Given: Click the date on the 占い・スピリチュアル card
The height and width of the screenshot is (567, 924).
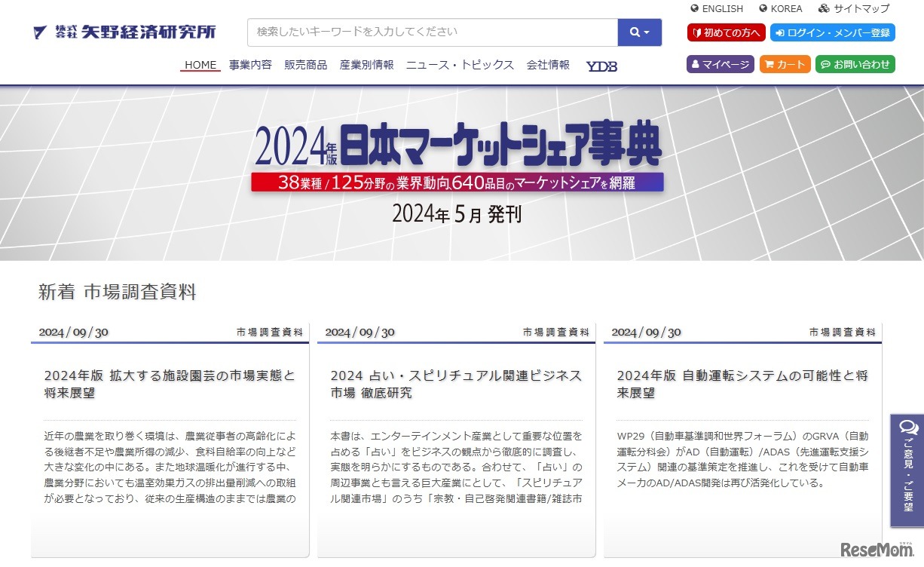Looking at the screenshot, I should tap(360, 332).
